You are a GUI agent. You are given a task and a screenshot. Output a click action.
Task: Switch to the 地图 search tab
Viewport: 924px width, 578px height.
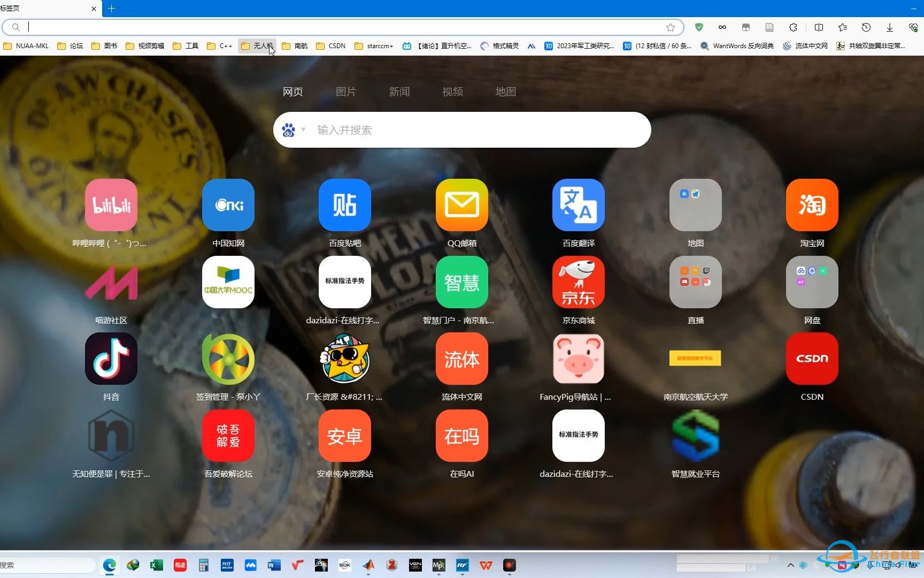pos(506,92)
